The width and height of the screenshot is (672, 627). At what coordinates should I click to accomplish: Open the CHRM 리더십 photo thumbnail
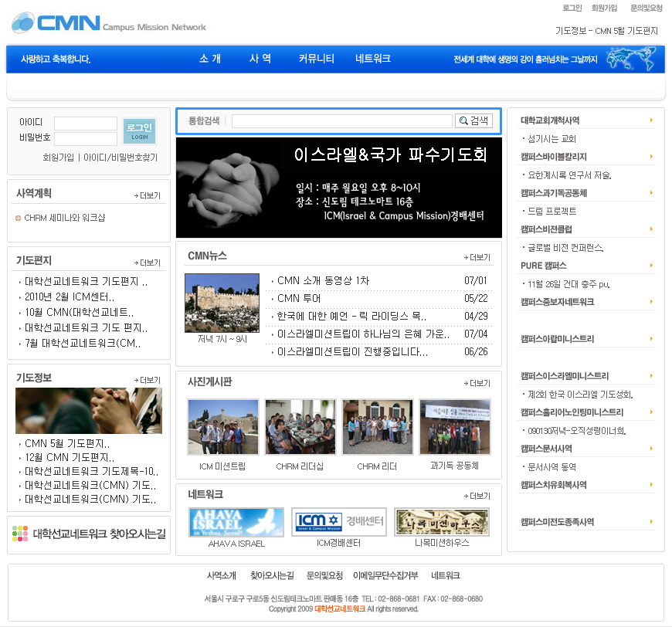(300, 427)
